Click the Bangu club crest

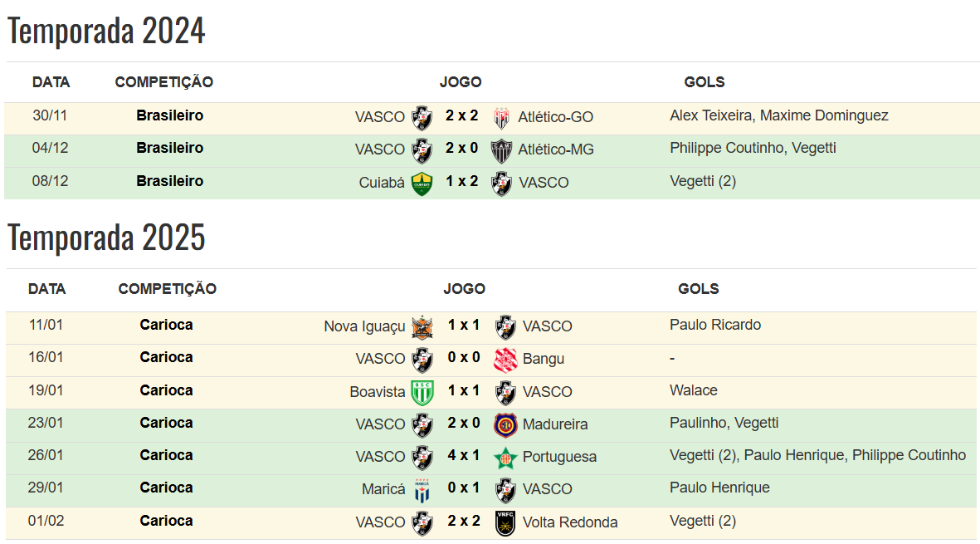[x=505, y=359]
